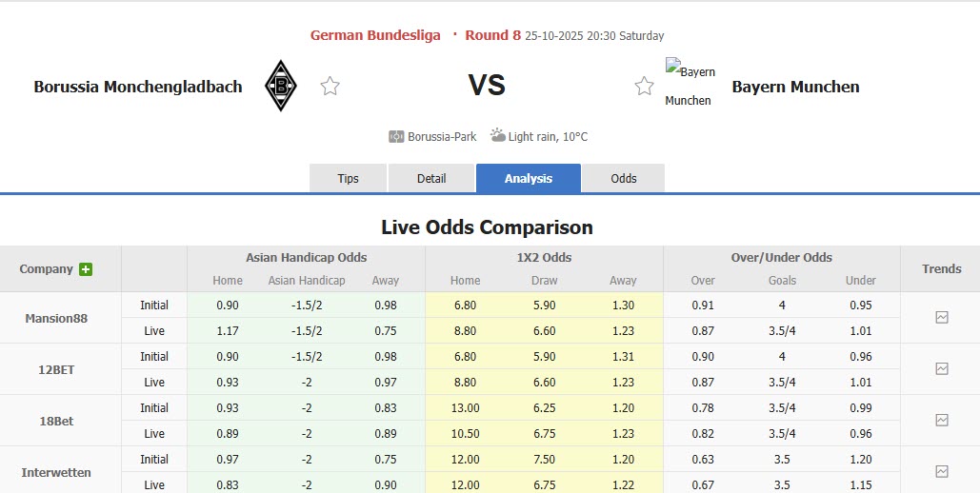Open the Bayern Munchen team name link

point(795,87)
